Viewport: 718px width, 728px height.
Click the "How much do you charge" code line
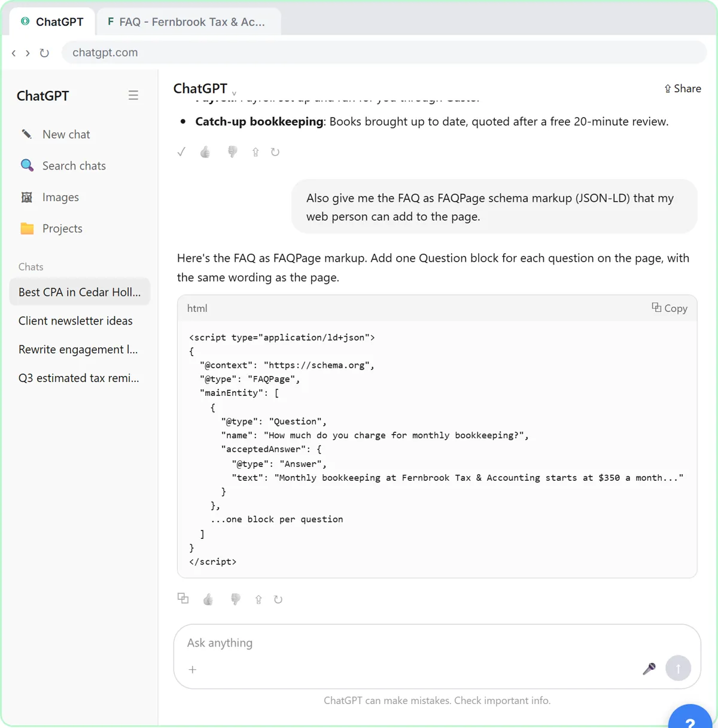[x=375, y=435]
